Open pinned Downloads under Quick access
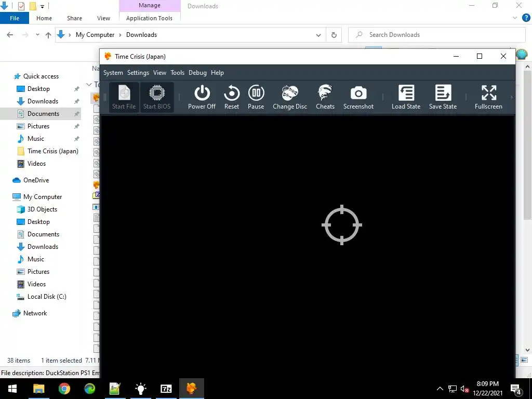The height and width of the screenshot is (399, 532). 43,101
